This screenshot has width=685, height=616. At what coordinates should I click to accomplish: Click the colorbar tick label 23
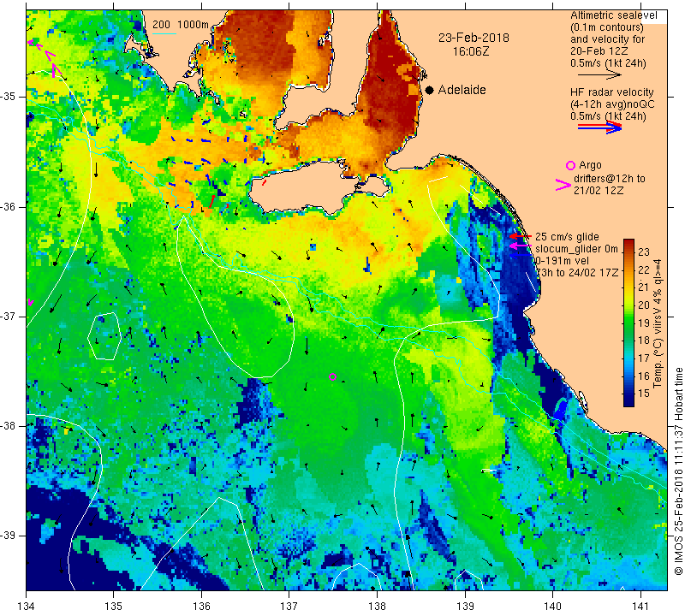(x=644, y=252)
